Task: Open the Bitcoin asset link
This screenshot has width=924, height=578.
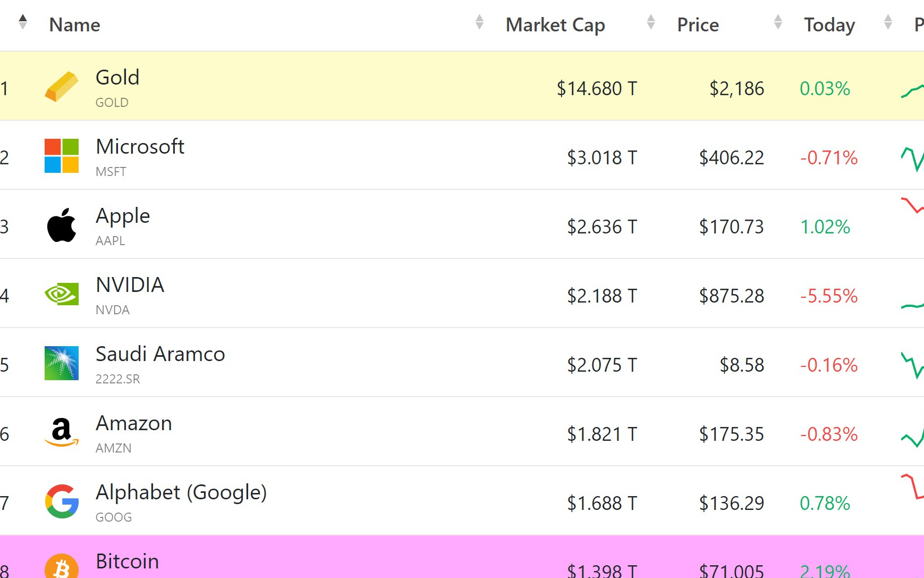Action: coord(128,562)
